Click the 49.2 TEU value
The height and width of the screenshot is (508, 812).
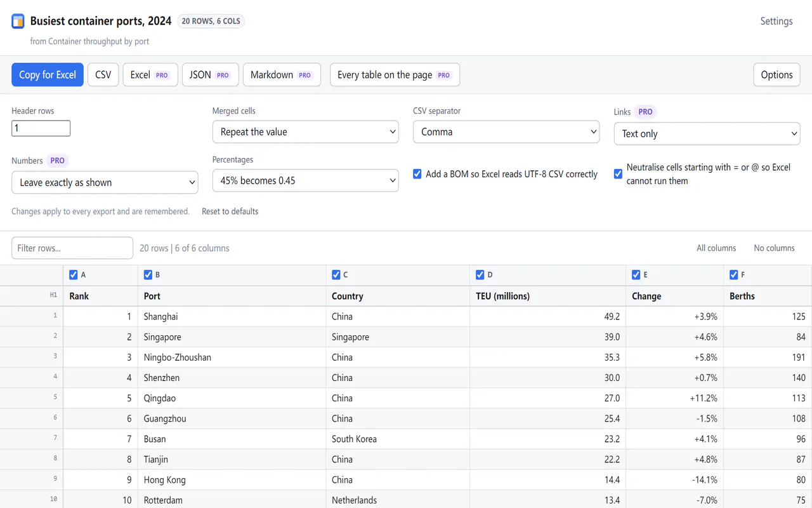click(547, 316)
